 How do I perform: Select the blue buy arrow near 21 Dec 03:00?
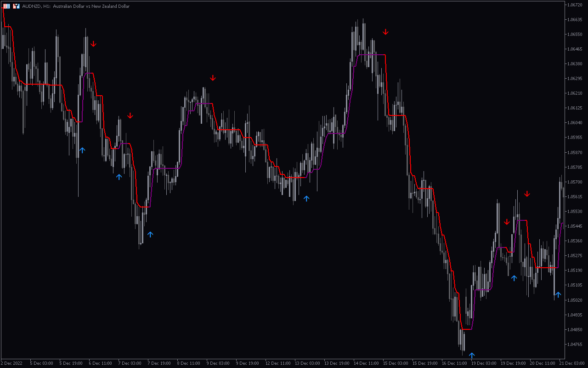point(558,294)
